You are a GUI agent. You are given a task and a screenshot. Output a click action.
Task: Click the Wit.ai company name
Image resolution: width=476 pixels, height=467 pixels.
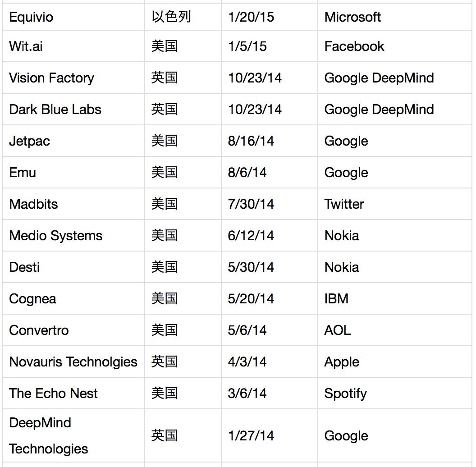coord(26,46)
